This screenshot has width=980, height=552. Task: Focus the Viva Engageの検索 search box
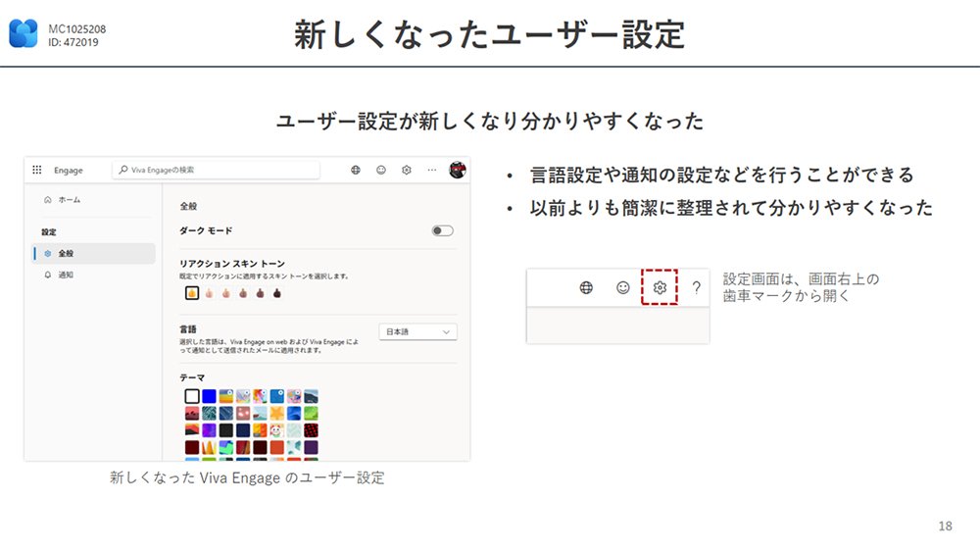(217, 170)
